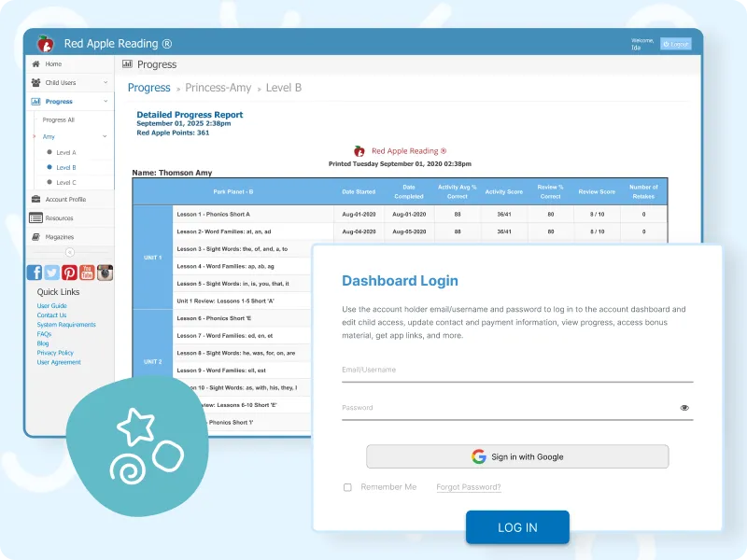
Task: Open the YouTube social icon
Action: [87, 273]
